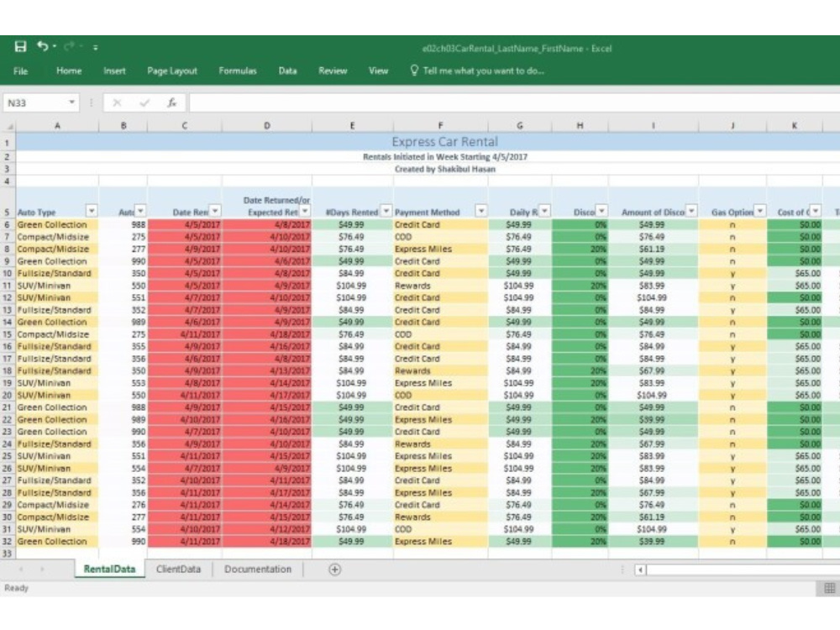Screen dimensions: 840x630
Task: Click 4/18/2017 return date in row 32
Action: [267, 541]
